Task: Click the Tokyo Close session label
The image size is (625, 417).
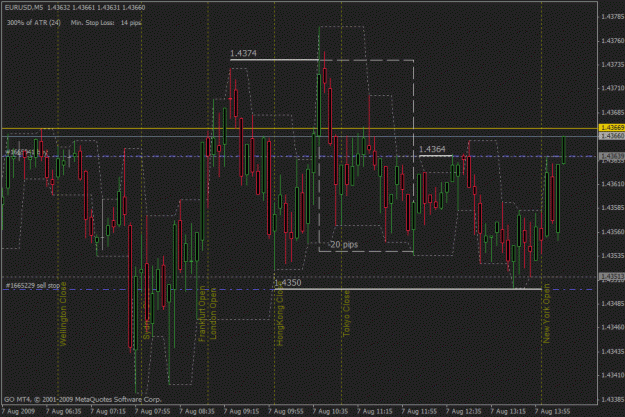Action: coord(346,313)
